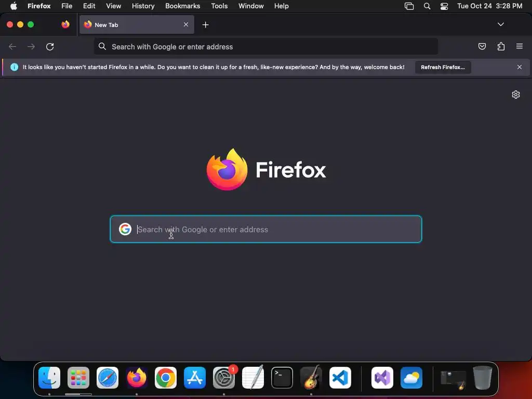Click the personalize new tab gear icon
Viewport: 532px width, 399px height.
(516, 95)
